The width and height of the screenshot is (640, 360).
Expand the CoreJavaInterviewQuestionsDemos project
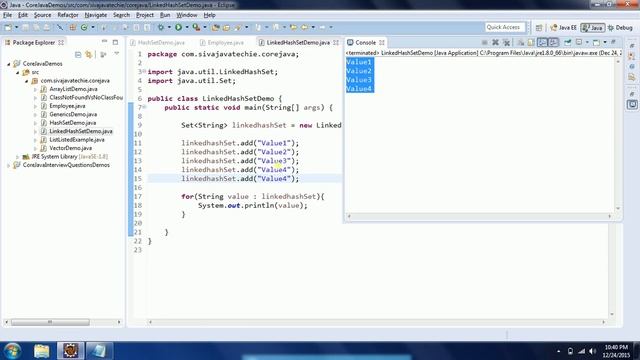(x=9, y=165)
